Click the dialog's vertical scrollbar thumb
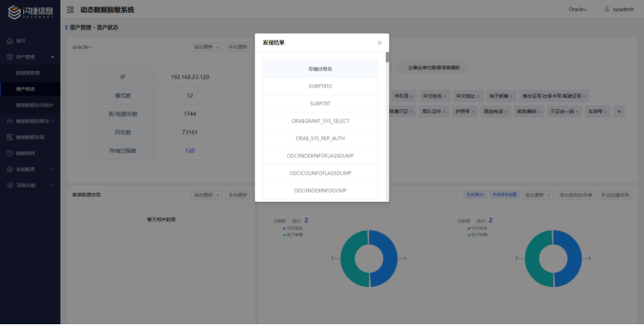The width and height of the screenshot is (644, 325). [x=387, y=57]
